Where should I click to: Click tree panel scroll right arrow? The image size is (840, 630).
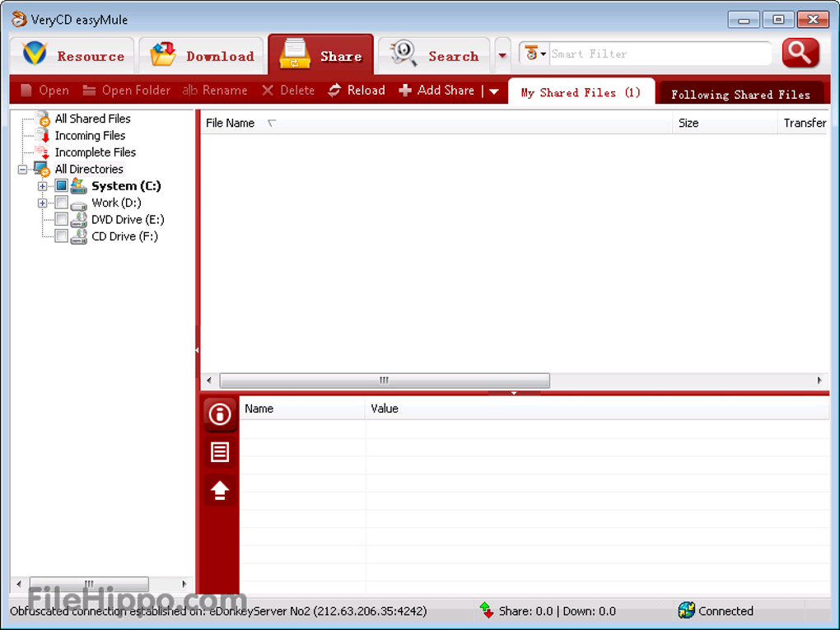184,583
